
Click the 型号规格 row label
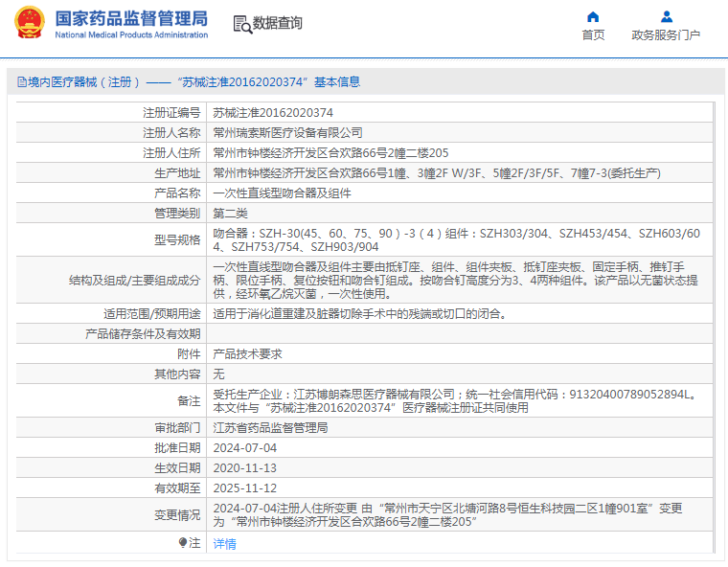pyautogui.click(x=177, y=239)
